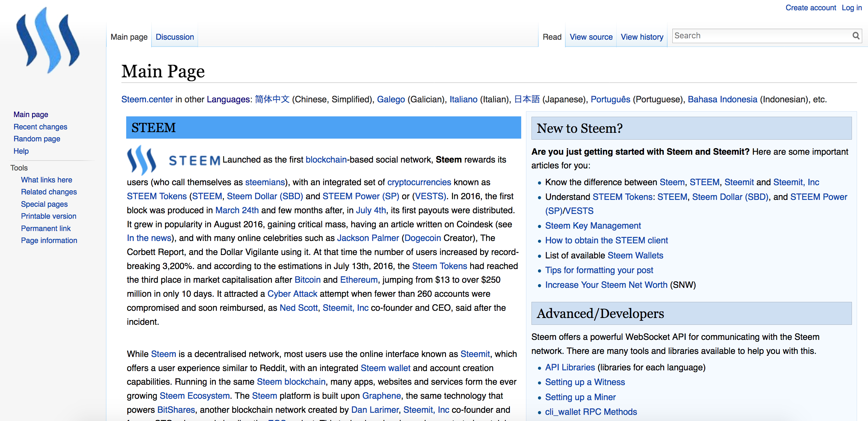Open What links here tool
The width and height of the screenshot is (868, 421).
tap(47, 180)
